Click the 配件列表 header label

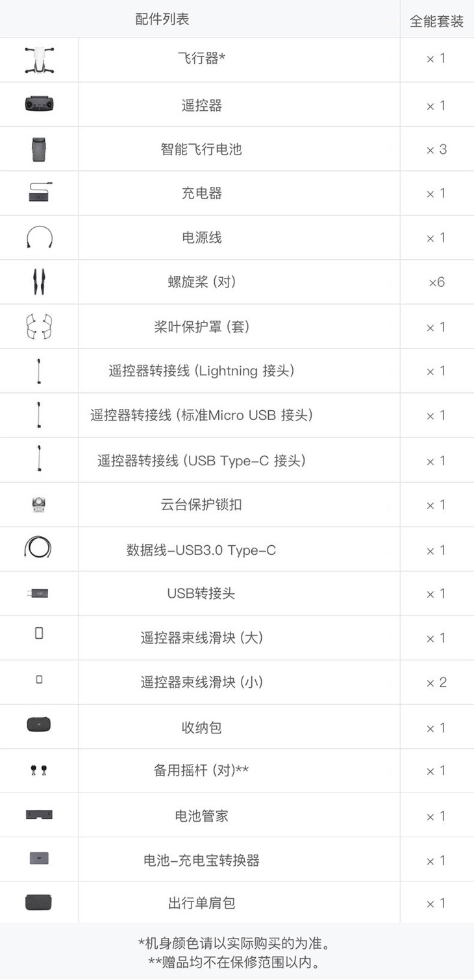[x=162, y=19]
